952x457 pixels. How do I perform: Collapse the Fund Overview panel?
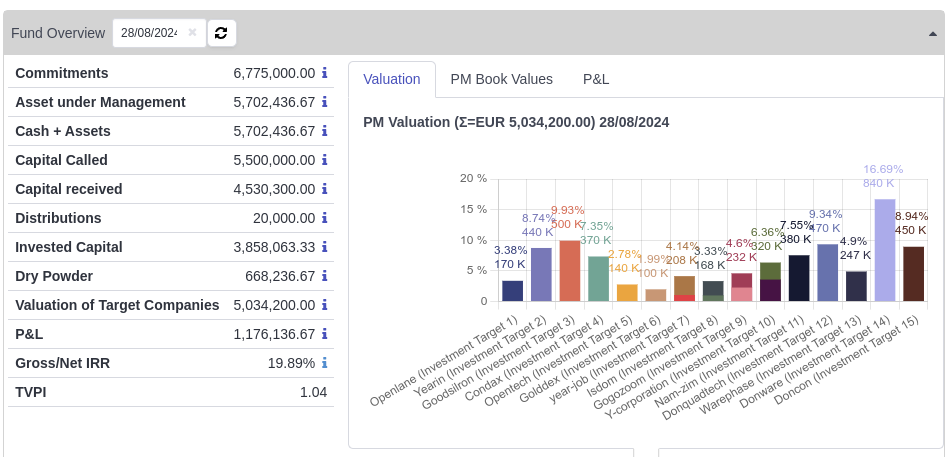(932, 33)
